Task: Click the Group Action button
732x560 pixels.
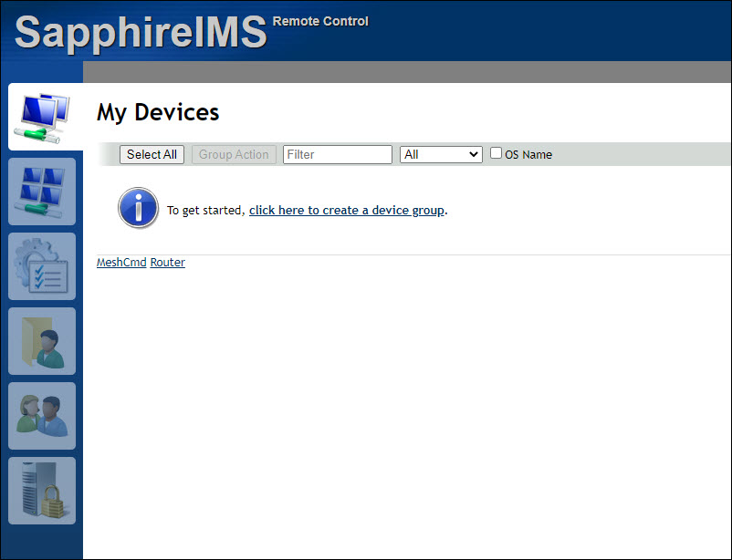Action: pyautogui.click(x=234, y=154)
